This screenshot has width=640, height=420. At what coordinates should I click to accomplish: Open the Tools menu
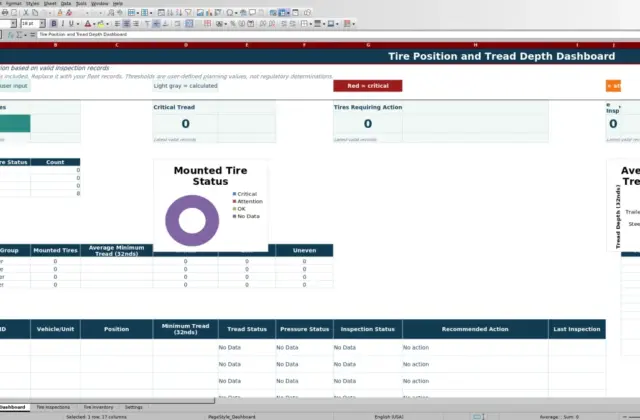coord(81,3)
